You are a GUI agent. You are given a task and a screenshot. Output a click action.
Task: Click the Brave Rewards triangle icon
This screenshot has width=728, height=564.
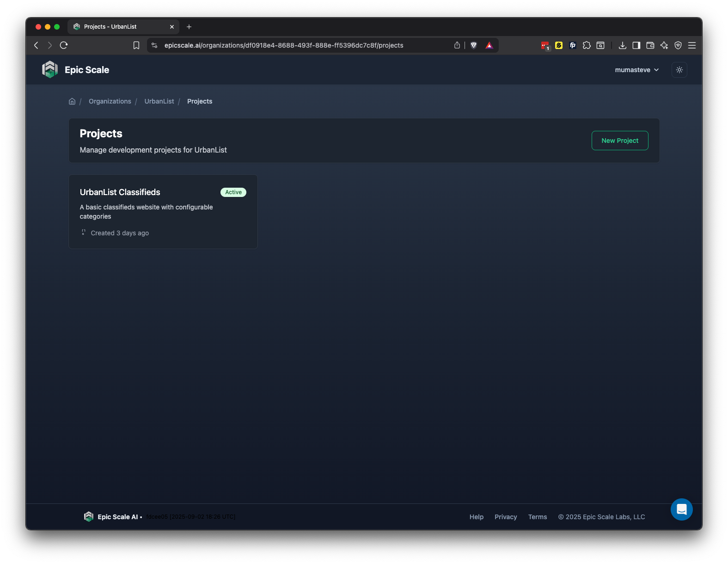[489, 45]
